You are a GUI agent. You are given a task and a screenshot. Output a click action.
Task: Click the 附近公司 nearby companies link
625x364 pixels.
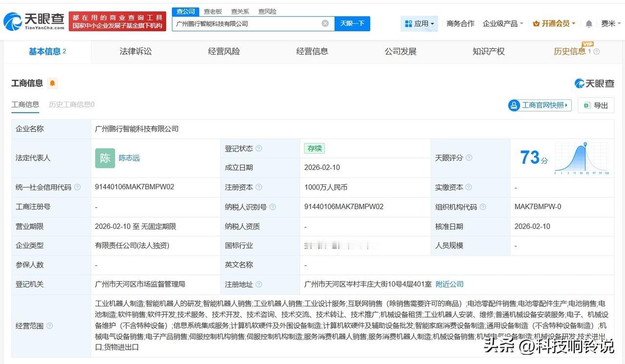pyautogui.click(x=449, y=284)
